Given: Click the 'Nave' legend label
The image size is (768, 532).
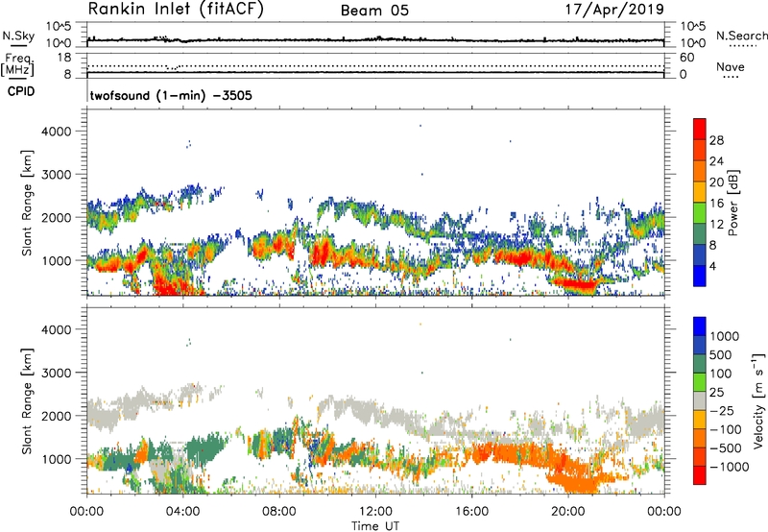Looking at the screenshot, I should [731, 66].
